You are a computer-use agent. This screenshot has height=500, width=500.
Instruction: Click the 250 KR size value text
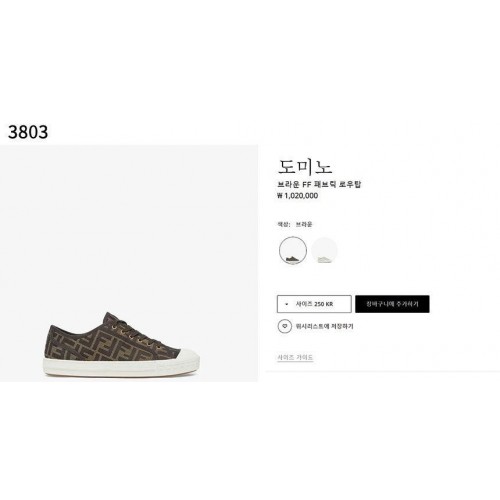(x=323, y=304)
